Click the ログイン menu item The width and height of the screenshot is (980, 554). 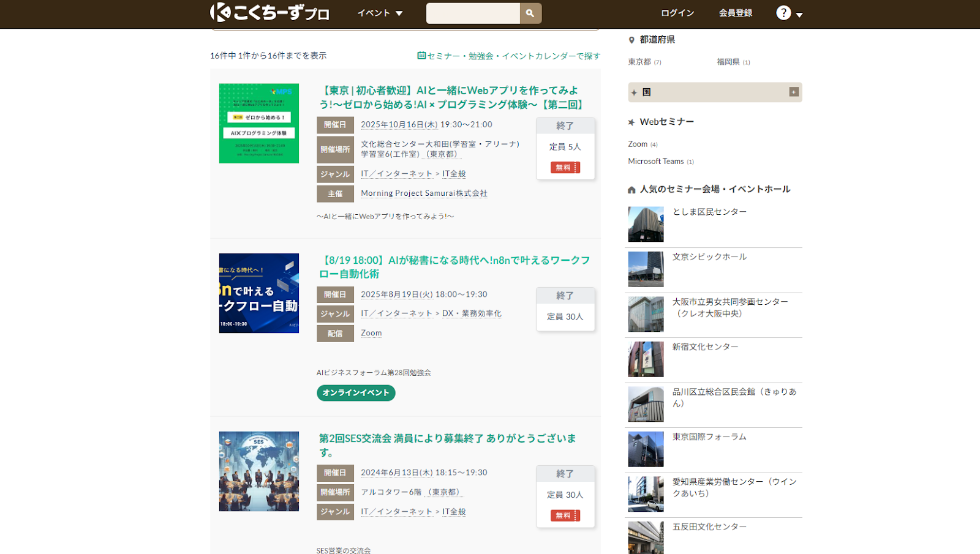[677, 13]
